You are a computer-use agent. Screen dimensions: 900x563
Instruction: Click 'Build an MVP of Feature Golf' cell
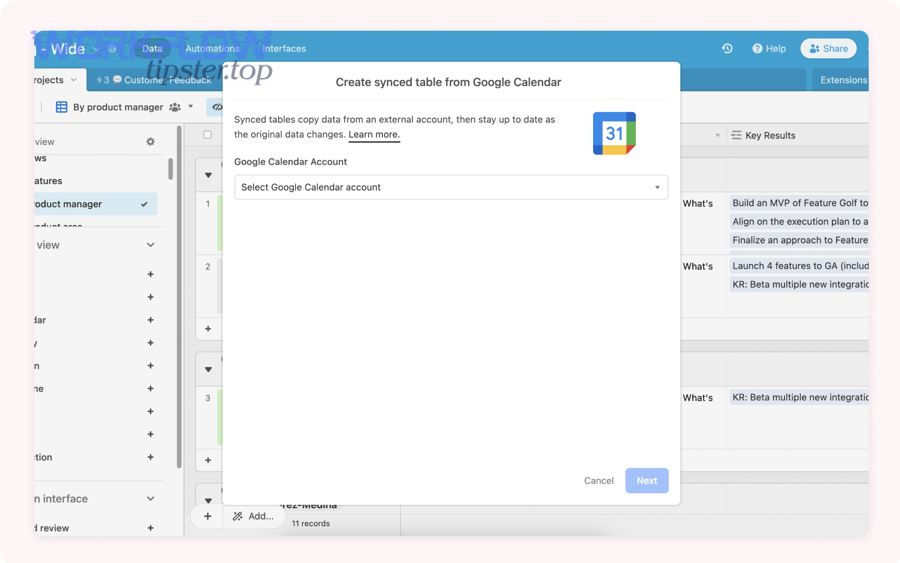[799, 203]
